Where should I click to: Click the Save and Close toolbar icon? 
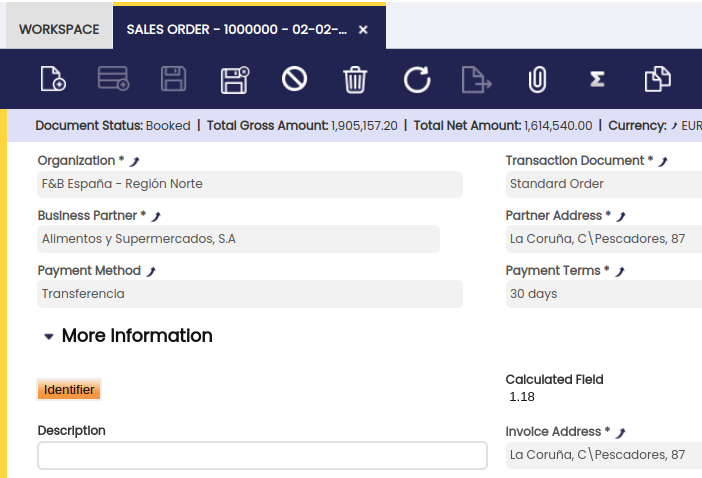[235, 79]
